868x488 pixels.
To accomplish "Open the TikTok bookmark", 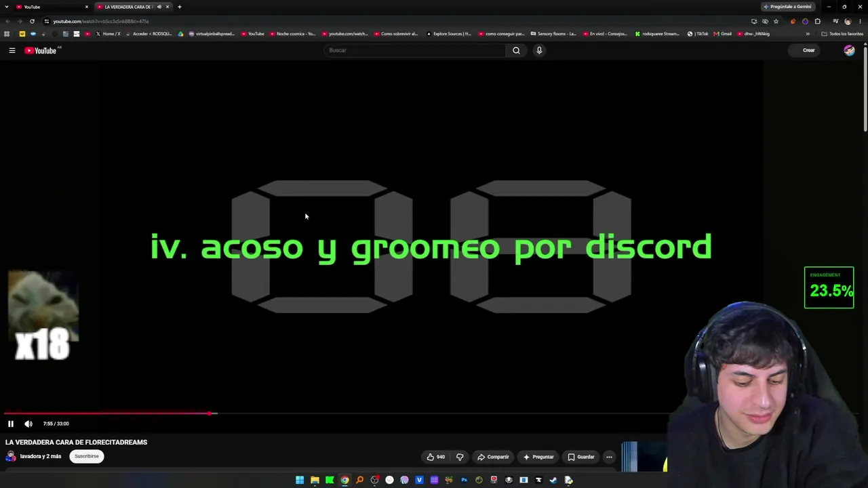I will [x=698, y=34].
